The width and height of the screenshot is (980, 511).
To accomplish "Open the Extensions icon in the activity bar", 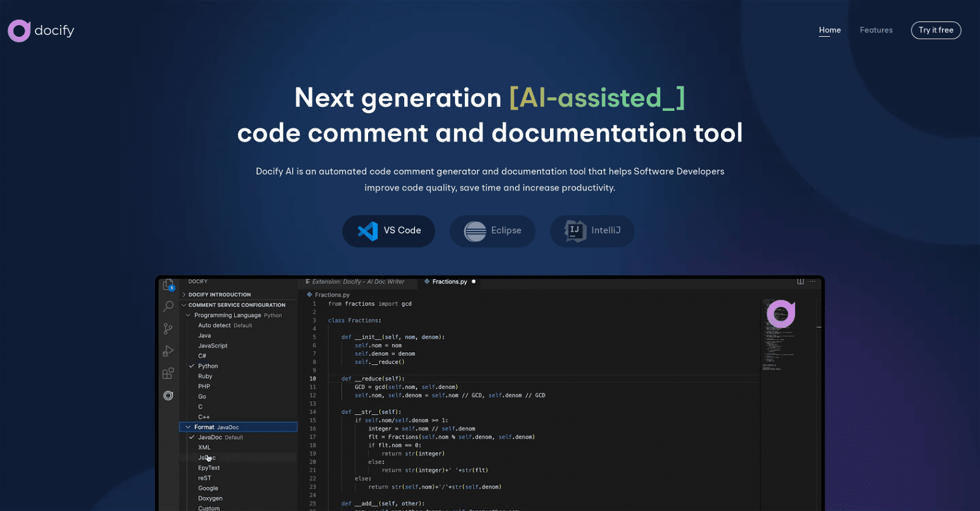I will click(x=168, y=373).
